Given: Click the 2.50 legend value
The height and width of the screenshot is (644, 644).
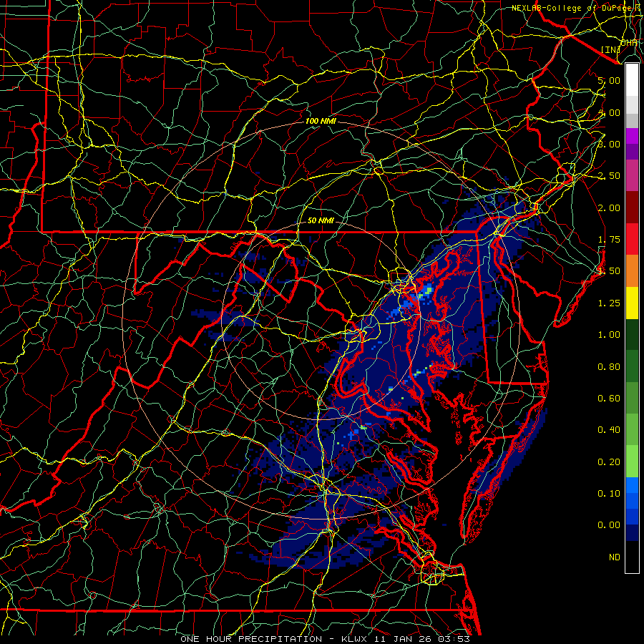Looking at the screenshot, I should [609, 176].
